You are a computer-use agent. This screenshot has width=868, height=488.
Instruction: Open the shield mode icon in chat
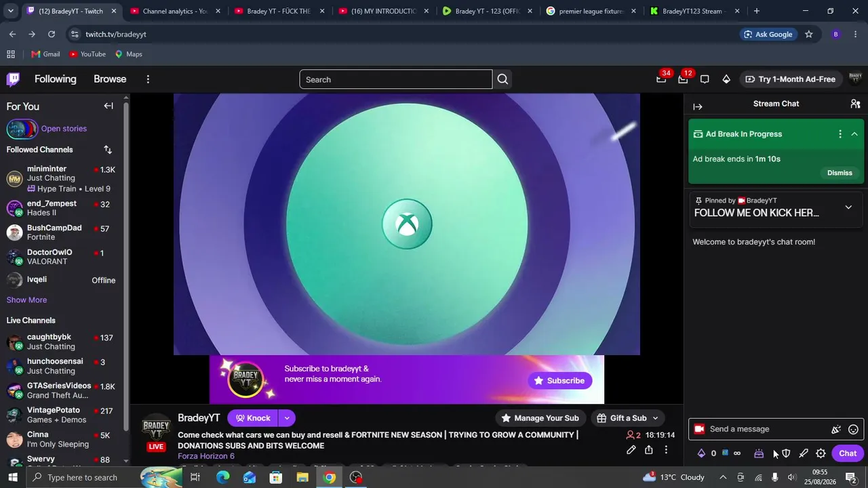[786, 453]
